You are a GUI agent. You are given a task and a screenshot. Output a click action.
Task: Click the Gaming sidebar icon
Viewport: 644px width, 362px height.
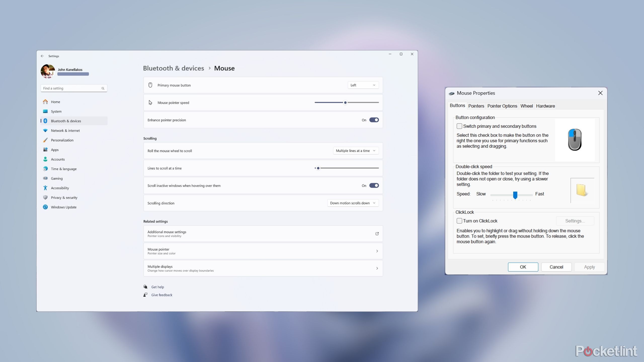pos(45,178)
